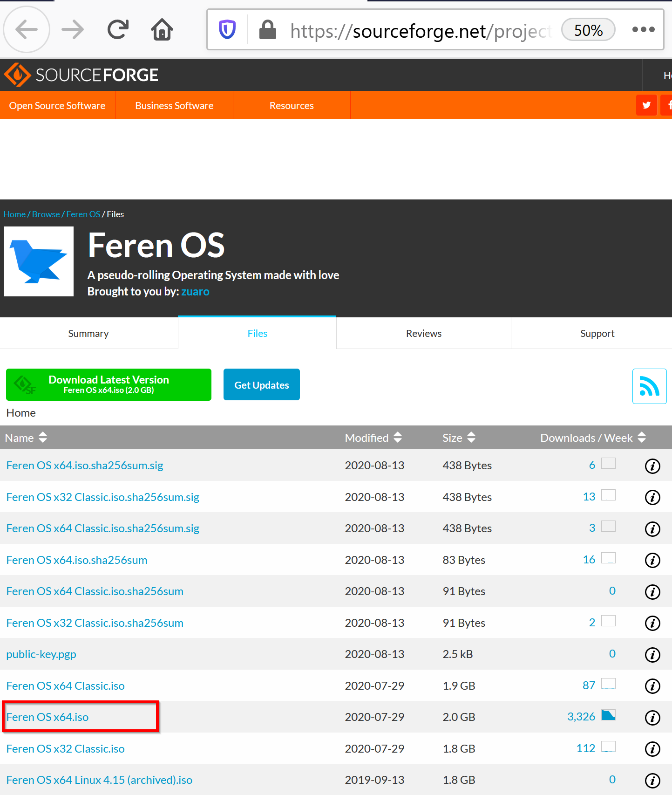Open the Open Source Software menu
672x795 pixels.
click(x=57, y=105)
